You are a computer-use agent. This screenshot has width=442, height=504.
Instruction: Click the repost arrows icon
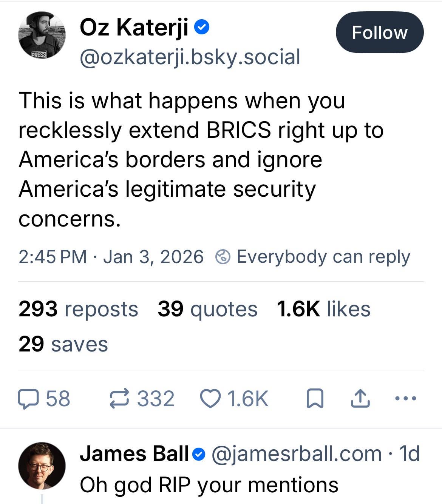pos(120,399)
